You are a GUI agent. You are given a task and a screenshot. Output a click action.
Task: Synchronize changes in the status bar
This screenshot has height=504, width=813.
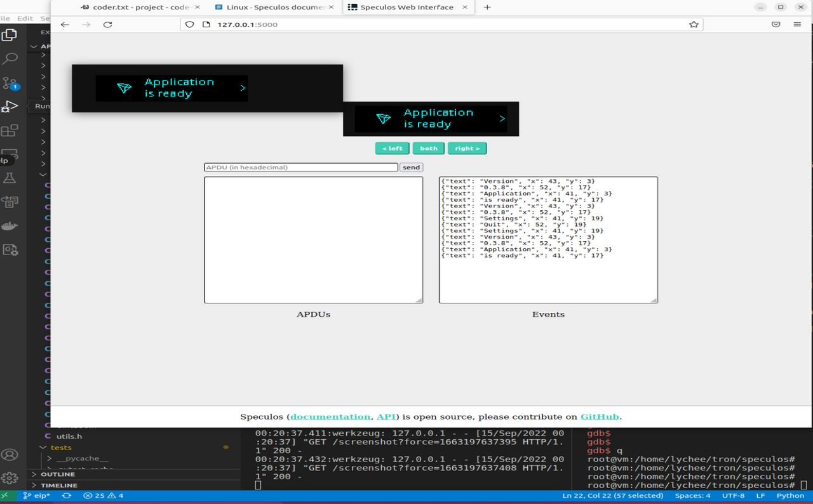click(66, 496)
